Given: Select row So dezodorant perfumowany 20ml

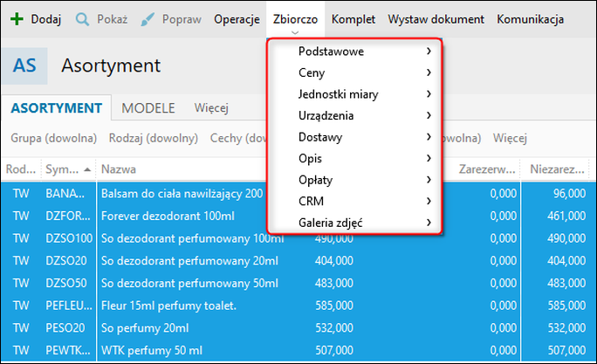Looking at the screenshot, I should (298, 261).
